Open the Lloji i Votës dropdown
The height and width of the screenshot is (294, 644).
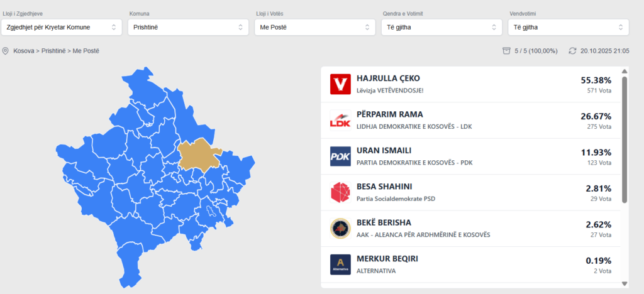[314, 27]
